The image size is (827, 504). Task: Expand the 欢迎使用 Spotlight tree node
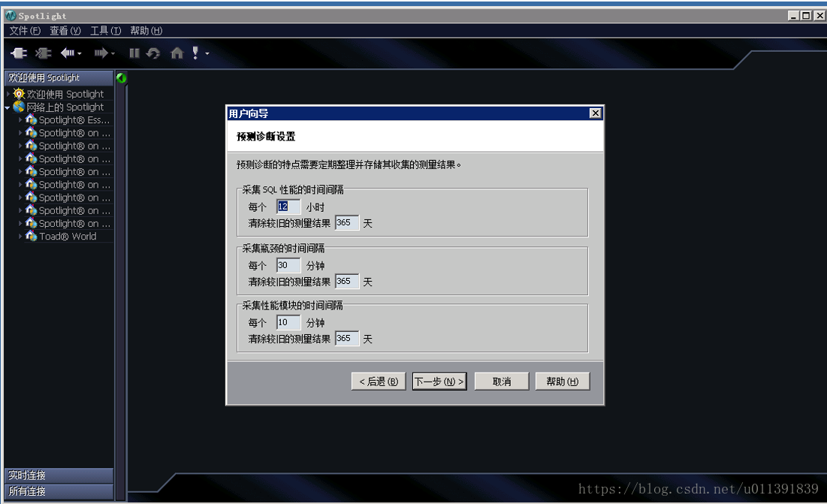(8, 94)
